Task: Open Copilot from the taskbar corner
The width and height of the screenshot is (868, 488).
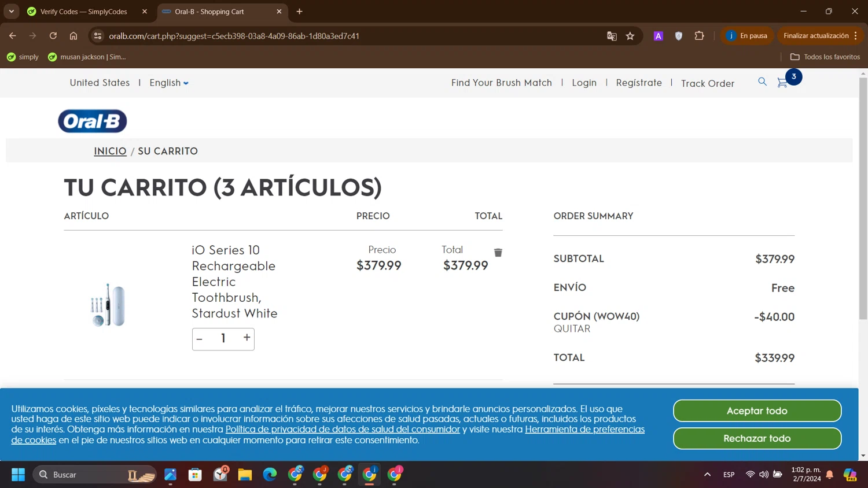Action: click(850, 475)
